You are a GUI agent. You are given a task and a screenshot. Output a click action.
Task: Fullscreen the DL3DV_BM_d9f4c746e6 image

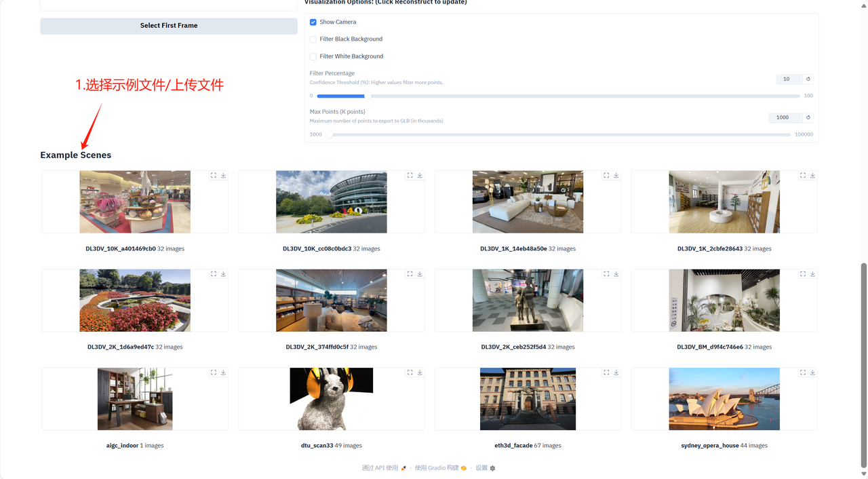pos(803,274)
